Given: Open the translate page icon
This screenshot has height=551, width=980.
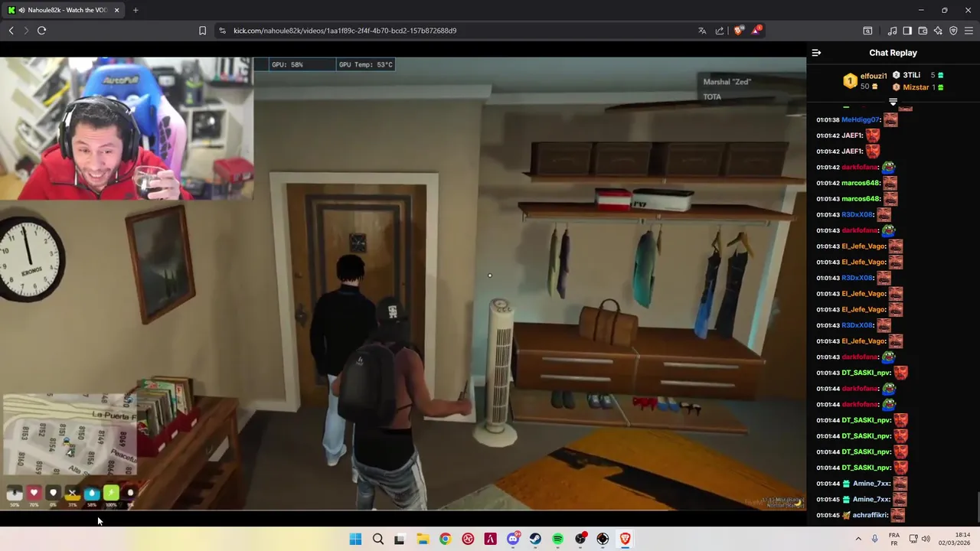Looking at the screenshot, I should pos(702,31).
